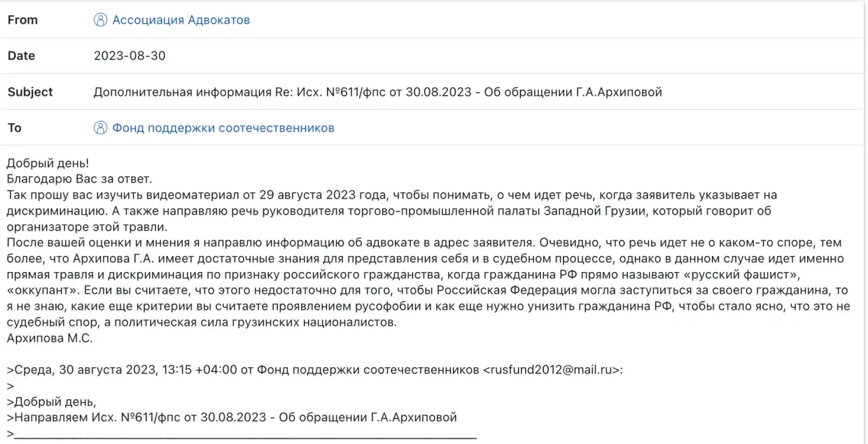Click the paragraph starting После вашей оценки
This screenshot has width=868, height=444.
[x=420, y=282]
